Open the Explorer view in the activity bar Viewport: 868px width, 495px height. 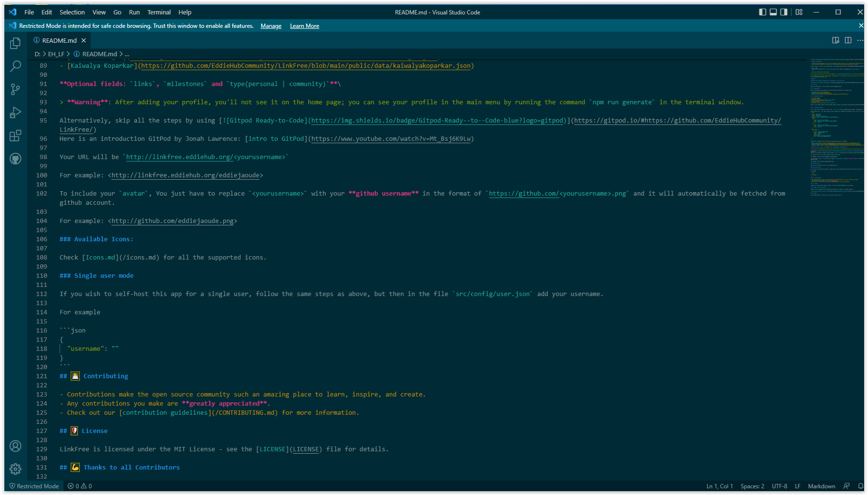15,43
